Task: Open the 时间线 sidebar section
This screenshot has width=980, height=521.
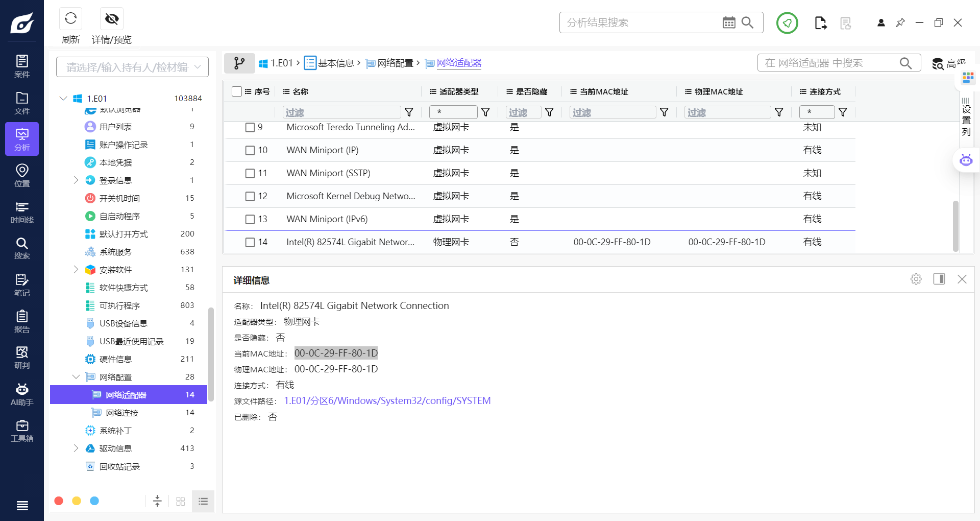Action: [22, 212]
